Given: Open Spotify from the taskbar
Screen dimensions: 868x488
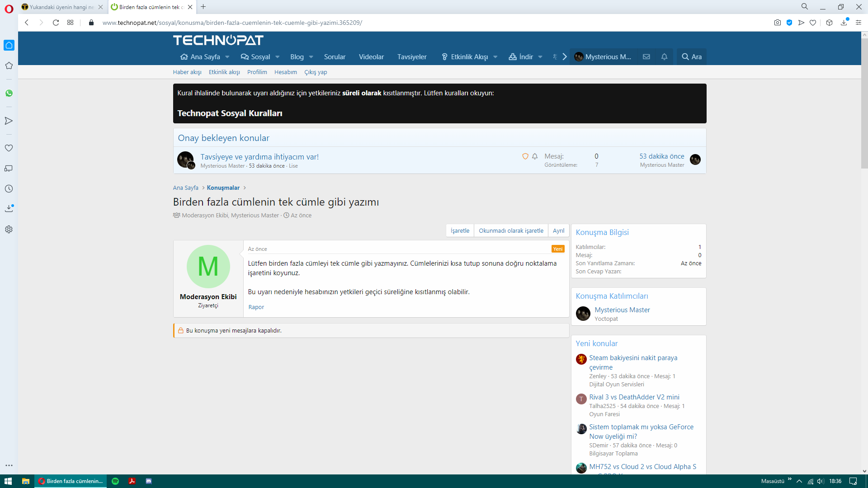Looking at the screenshot, I should (115, 481).
